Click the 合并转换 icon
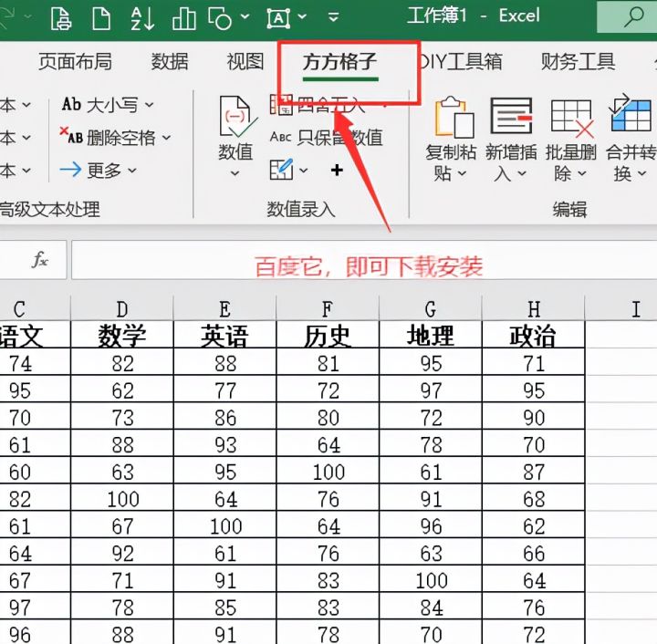 pos(631,114)
